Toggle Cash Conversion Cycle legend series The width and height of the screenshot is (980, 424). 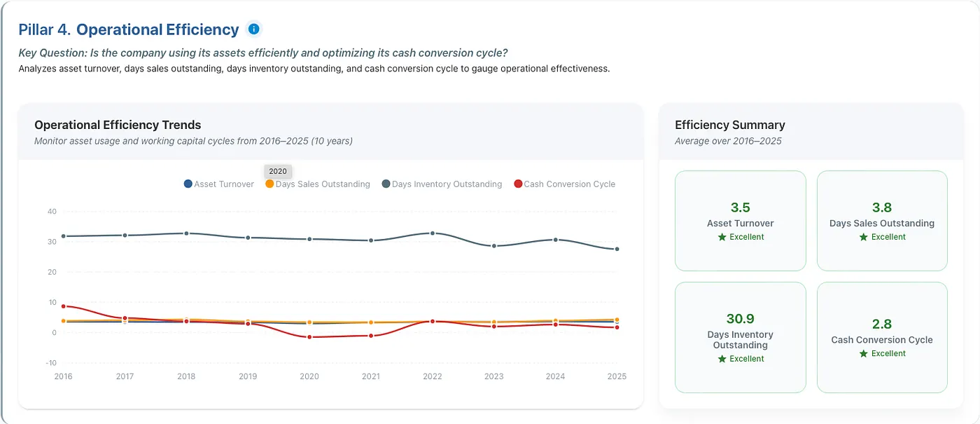coord(564,184)
